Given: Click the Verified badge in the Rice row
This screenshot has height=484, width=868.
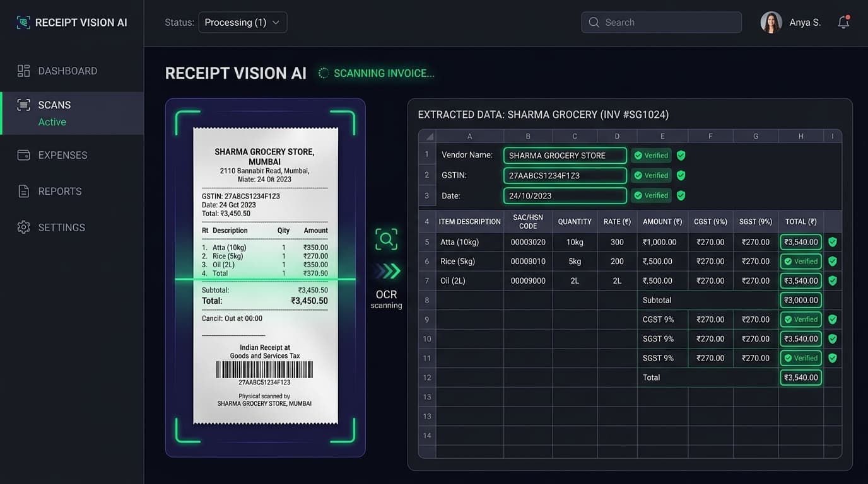Looking at the screenshot, I should 801,262.
